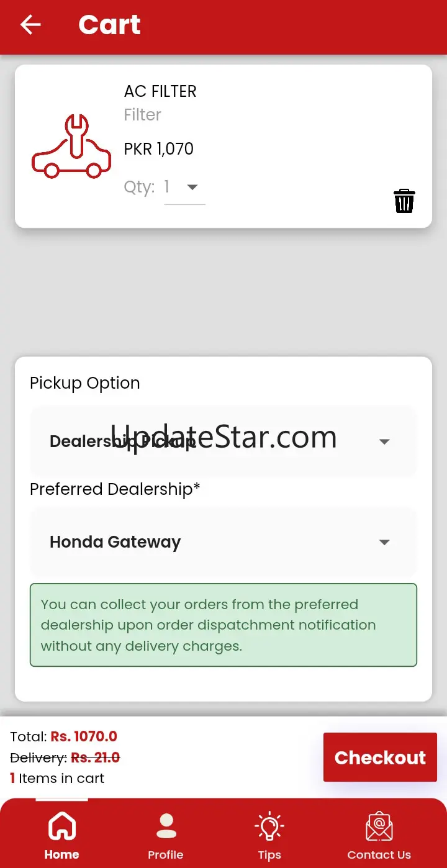Go to the Profile tab label
The image size is (447, 868).
click(x=166, y=855)
